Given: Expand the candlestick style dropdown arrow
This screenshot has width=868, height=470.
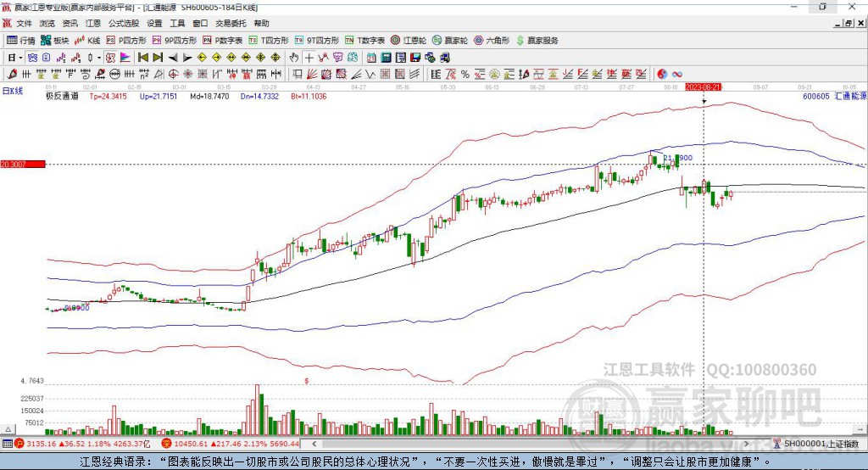Looking at the screenshot, I should click(99, 58).
